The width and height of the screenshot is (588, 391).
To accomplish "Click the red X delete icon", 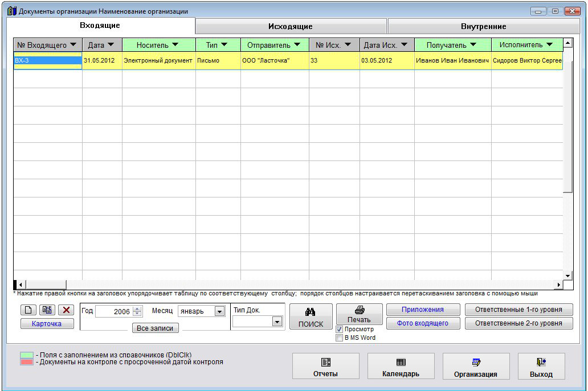I will [x=67, y=310].
